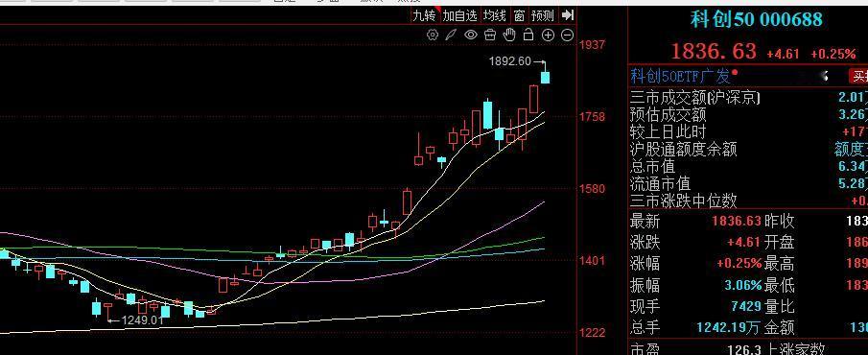Click the latest cyan candlestick below 1892.60

pyautogui.click(x=546, y=77)
